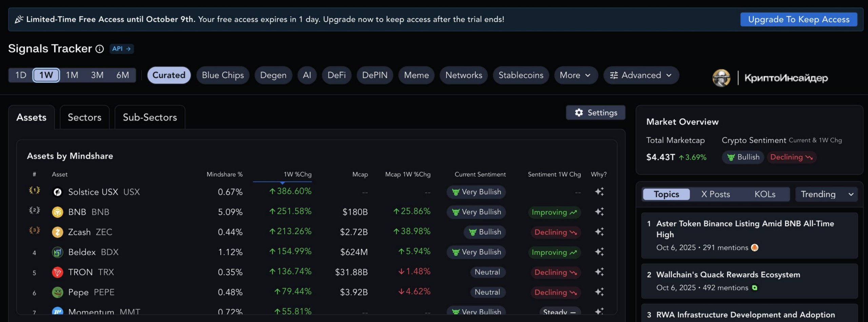Image resolution: width=868 pixels, height=322 pixels.
Task: Click the user profile avatar
Action: [721, 78]
